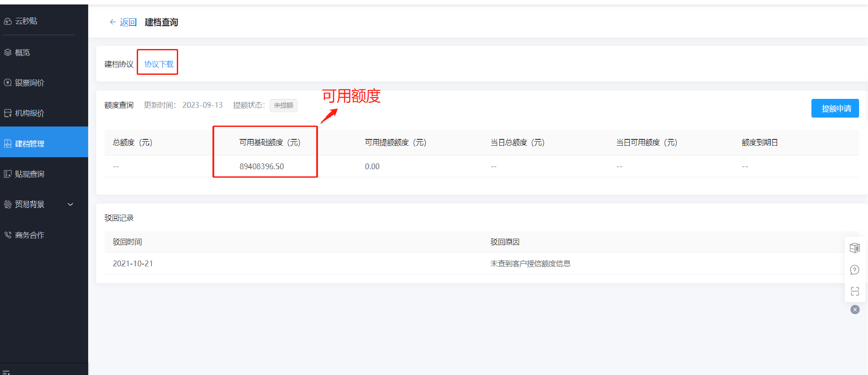Click the 商务合作 phone icon
Image resolution: width=868 pixels, height=375 pixels.
tap(8, 235)
